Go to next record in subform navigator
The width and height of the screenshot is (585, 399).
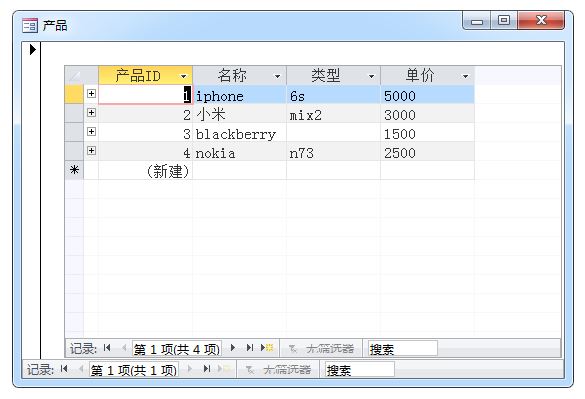[x=233, y=348]
